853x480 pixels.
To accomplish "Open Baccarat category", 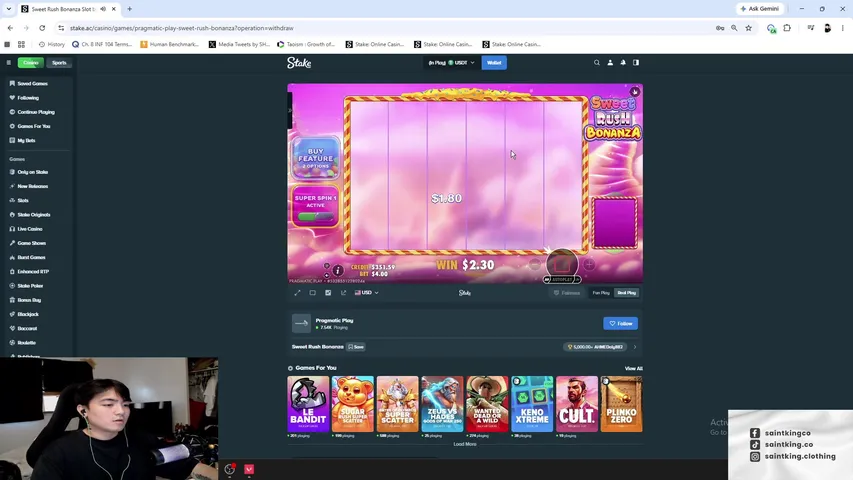I will click(x=27, y=328).
